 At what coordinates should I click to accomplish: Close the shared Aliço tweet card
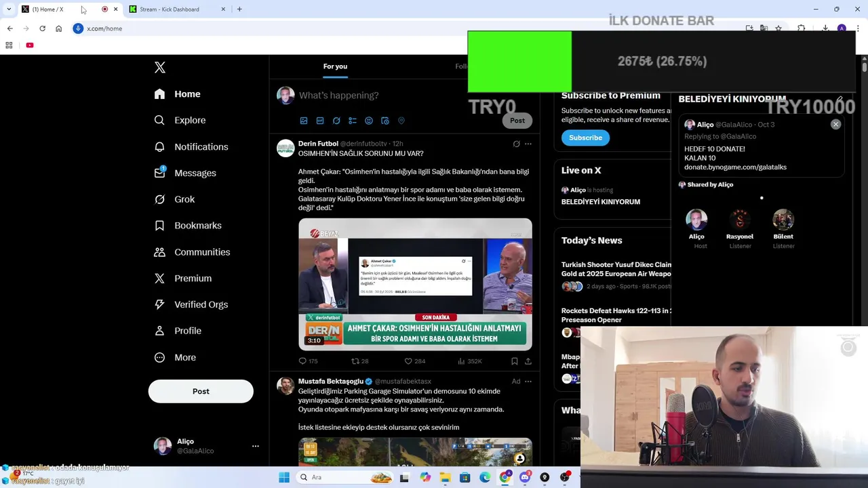835,125
